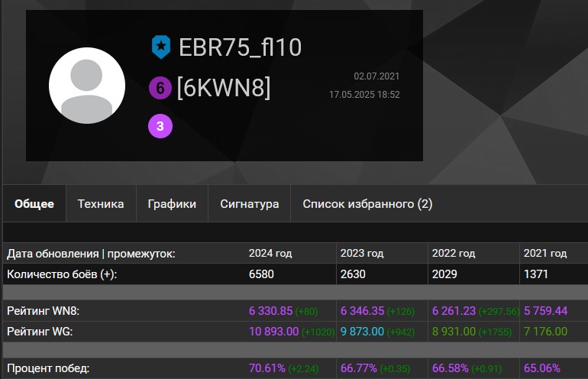Image resolution: width=588 pixels, height=379 pixels.
Task: Click the blue star shield icon
Action: click(160, 47)
